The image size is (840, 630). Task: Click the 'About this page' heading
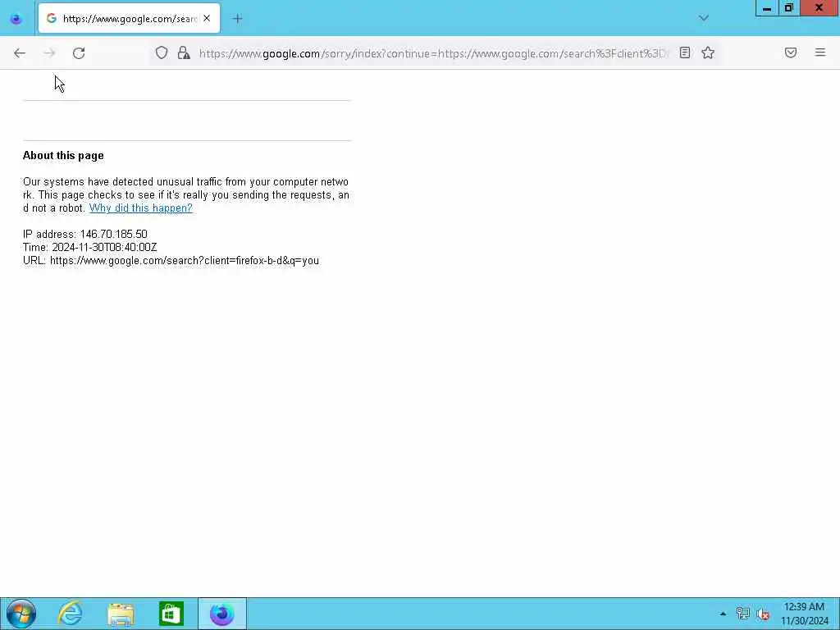pos(63,155)
